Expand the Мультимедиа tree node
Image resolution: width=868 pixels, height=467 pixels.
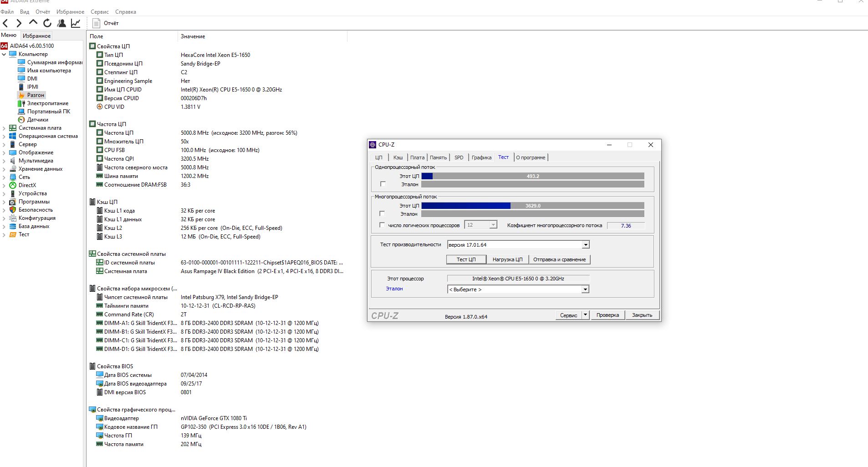(4, 161)
